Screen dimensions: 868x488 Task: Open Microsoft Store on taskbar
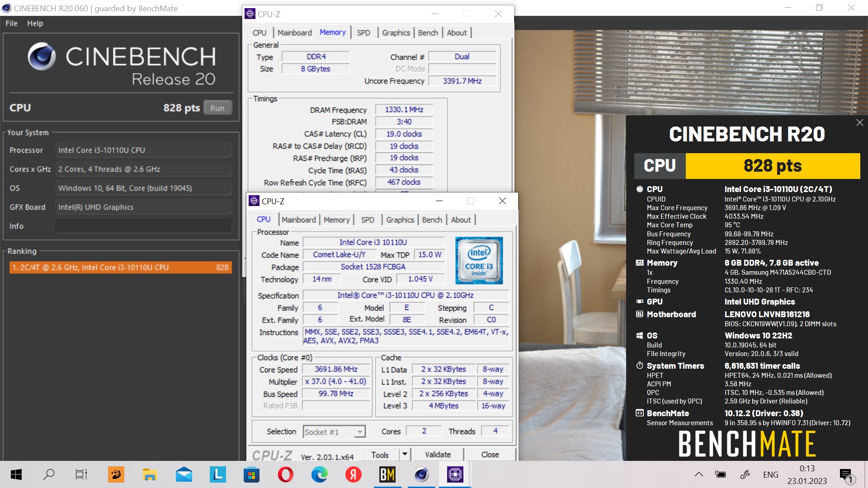point(252,474)
